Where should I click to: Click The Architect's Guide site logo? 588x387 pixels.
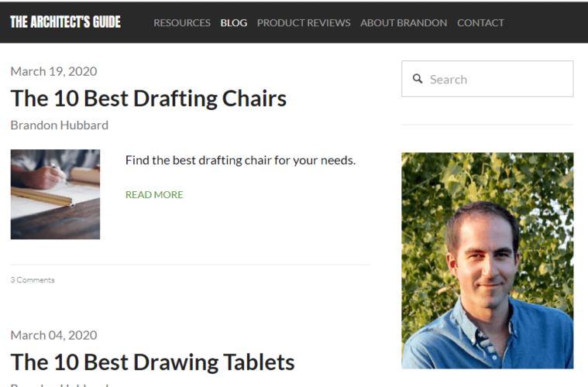point(65,22)
